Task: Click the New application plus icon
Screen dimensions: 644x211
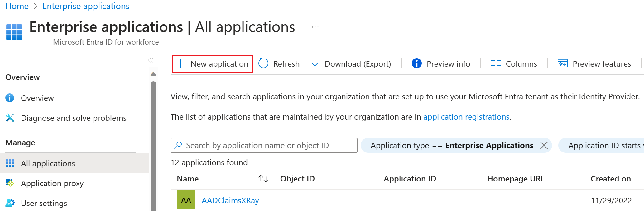Action: pyautogui.click(x=180, y=64)
